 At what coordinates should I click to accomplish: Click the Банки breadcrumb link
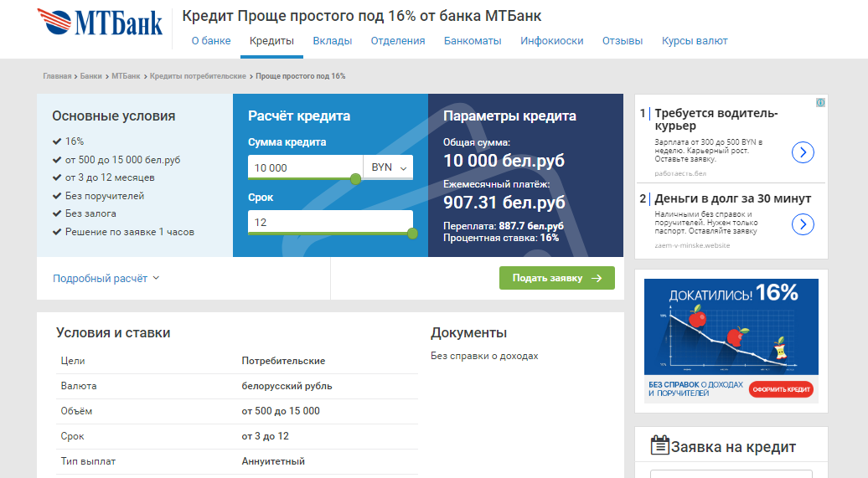click(90, 76)
